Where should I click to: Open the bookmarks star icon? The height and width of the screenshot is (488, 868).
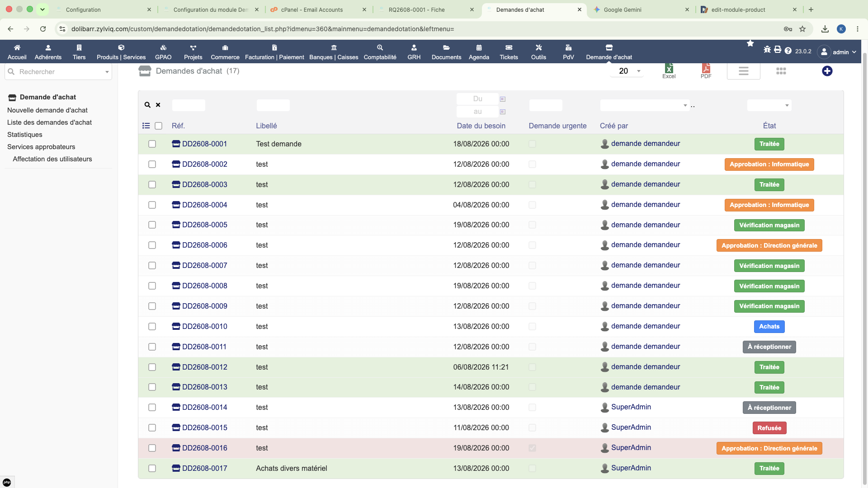(750, 43)
